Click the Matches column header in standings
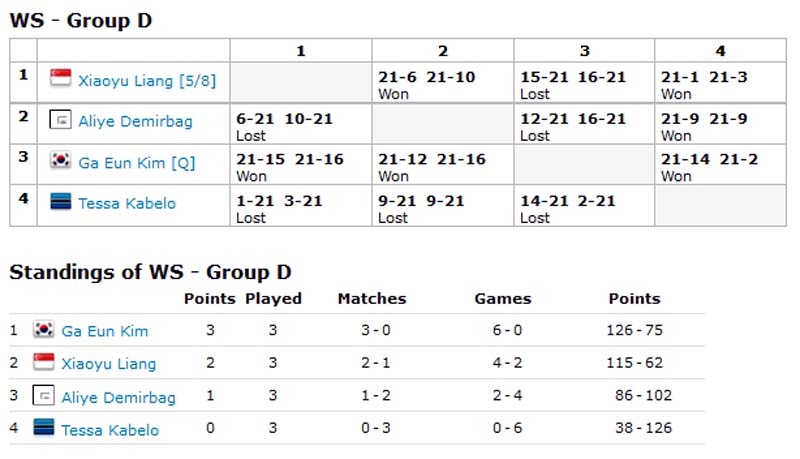This screenshot has width=800, height=459. click(372, 298)
